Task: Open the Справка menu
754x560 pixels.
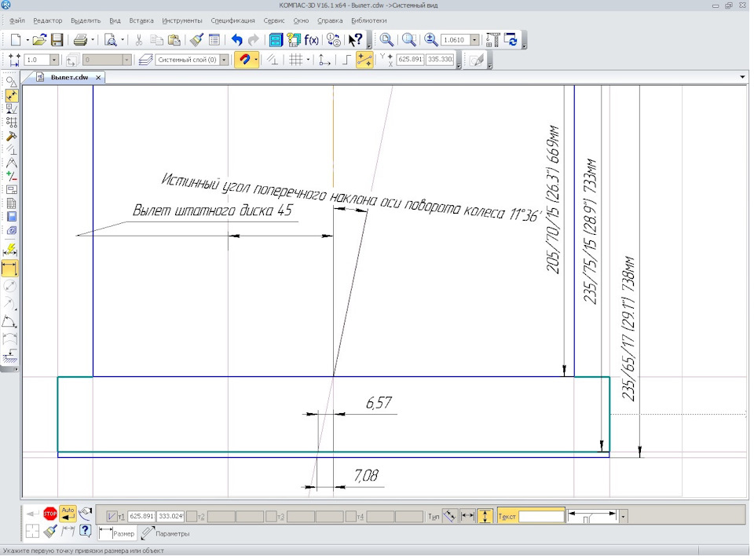Action: (330, 20)
